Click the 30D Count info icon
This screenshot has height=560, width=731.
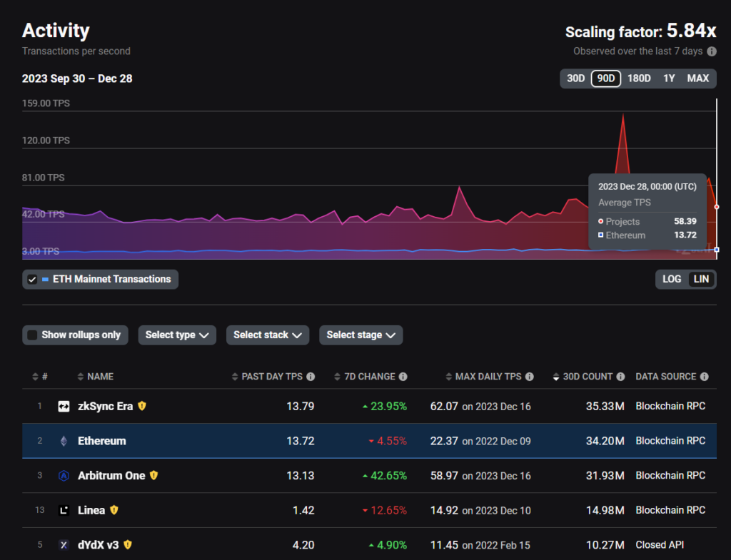(620, 377)
